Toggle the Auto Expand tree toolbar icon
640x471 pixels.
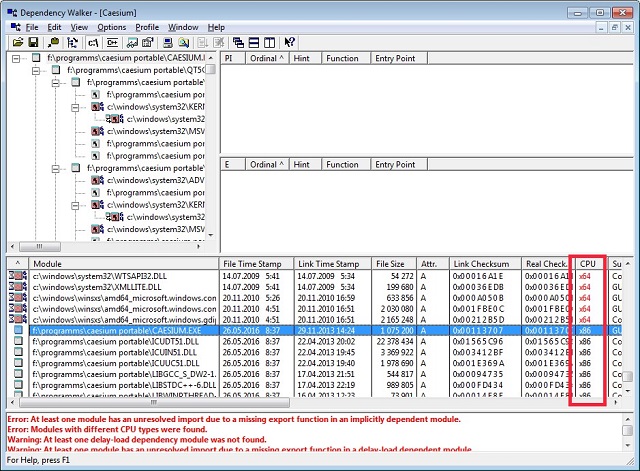coord(73,42)
